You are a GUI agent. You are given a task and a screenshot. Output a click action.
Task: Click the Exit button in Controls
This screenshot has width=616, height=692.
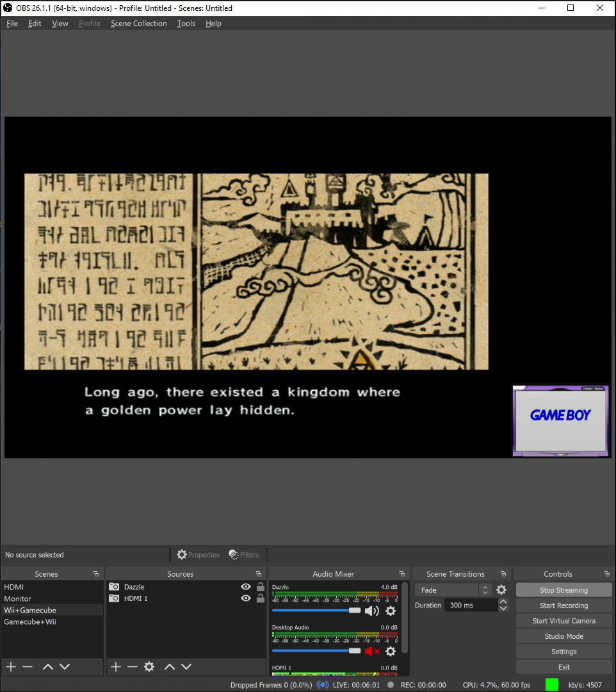563,667
